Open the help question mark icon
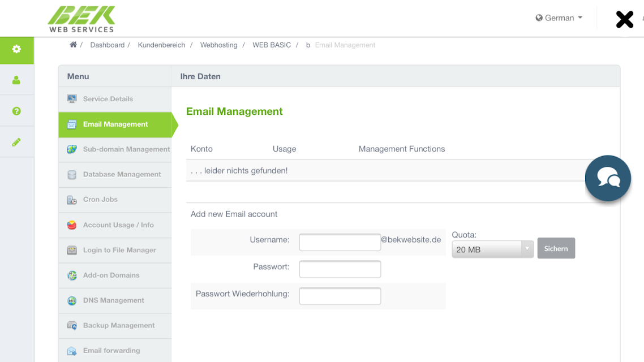 (16, 111)
